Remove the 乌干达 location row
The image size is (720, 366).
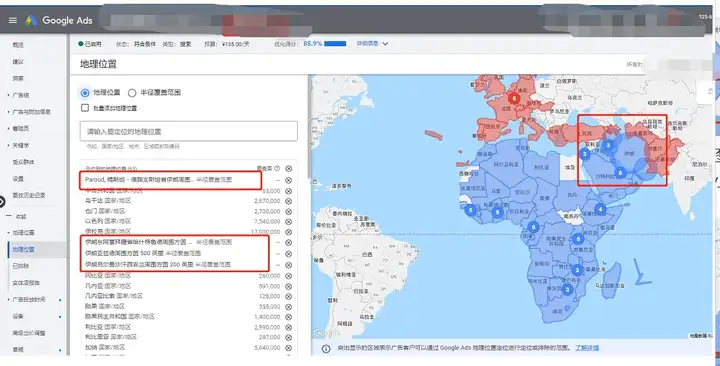(288, 201)
